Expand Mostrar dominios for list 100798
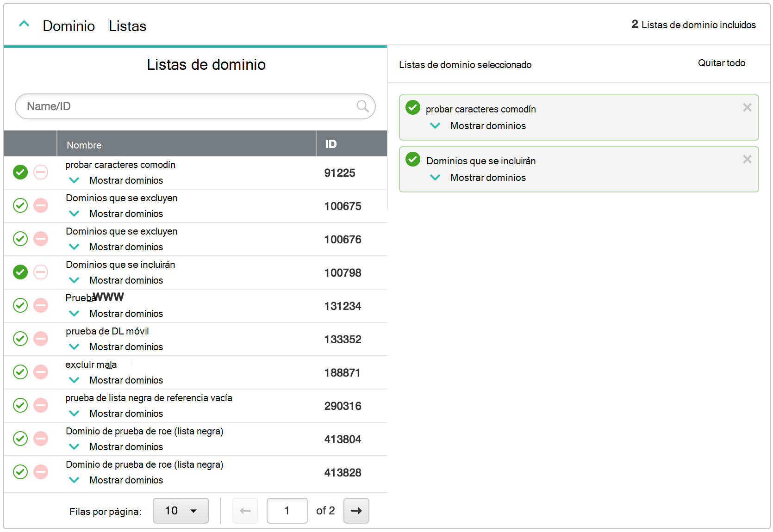Screen dimensions: 773x532 [116, 280]
